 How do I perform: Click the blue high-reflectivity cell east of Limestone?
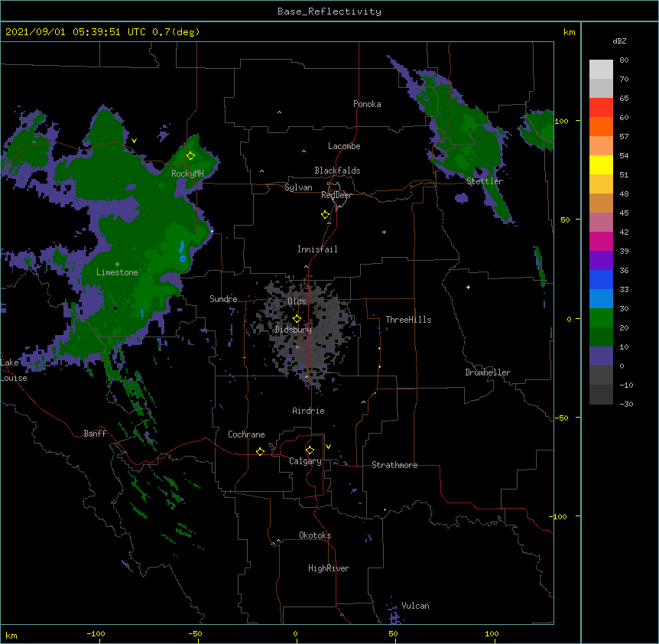click(x=182, y=252)
